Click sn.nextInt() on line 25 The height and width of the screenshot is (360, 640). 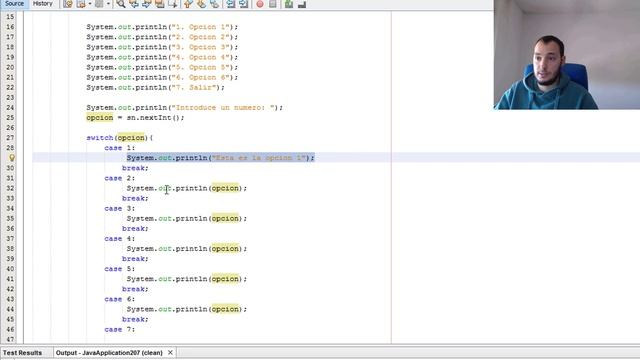tap(155, 118)
